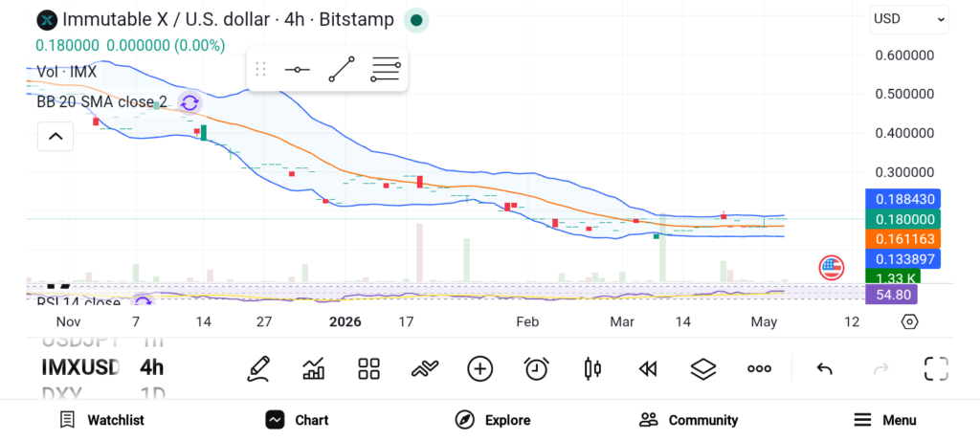Viewport: 980px width, 441px height.
Task: Click the 1.33 K volume label
Action: [893, 277]
